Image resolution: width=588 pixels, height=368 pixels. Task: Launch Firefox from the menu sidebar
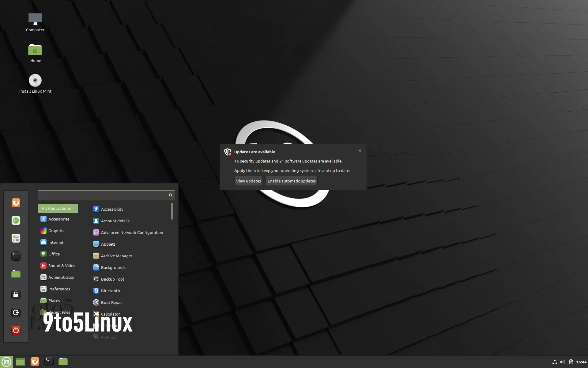click(x=16, y=203)
